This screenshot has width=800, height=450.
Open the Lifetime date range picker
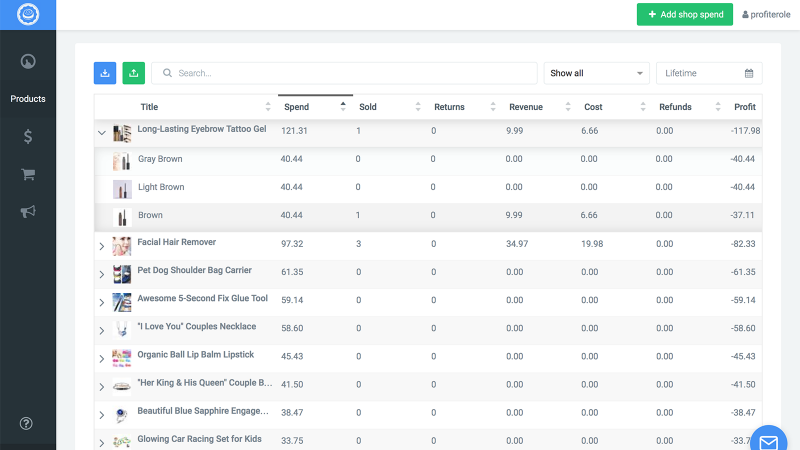point(709,73)
